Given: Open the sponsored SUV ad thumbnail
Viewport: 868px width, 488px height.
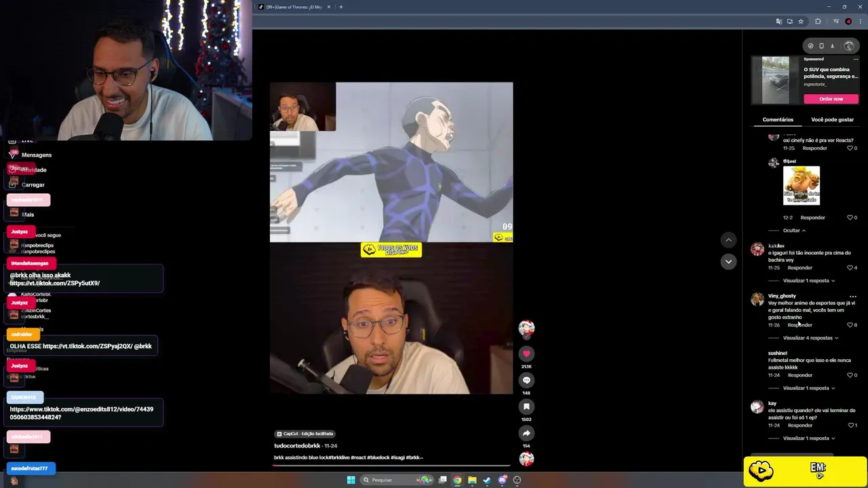Looking at the screenshot, I should tap(775, 80).
